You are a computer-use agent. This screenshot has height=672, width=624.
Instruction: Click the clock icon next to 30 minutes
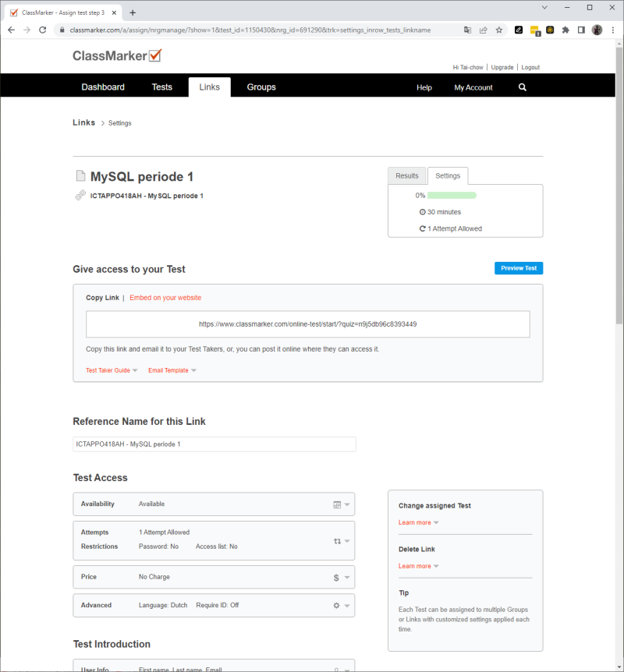[423, 212]
